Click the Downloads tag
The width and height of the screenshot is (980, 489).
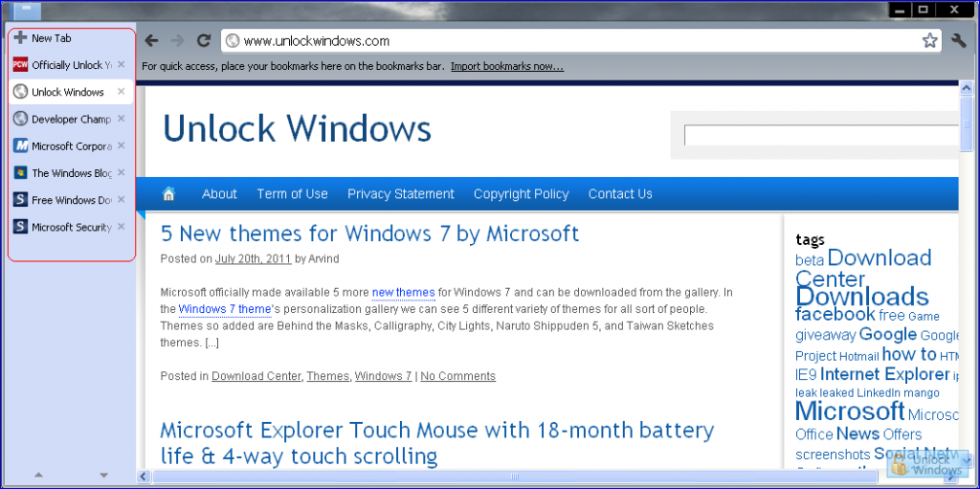coord(862,296)
